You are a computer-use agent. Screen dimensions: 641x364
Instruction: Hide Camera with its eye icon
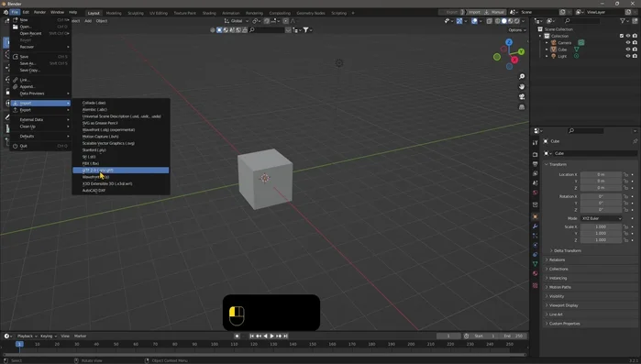coord(628,42)
